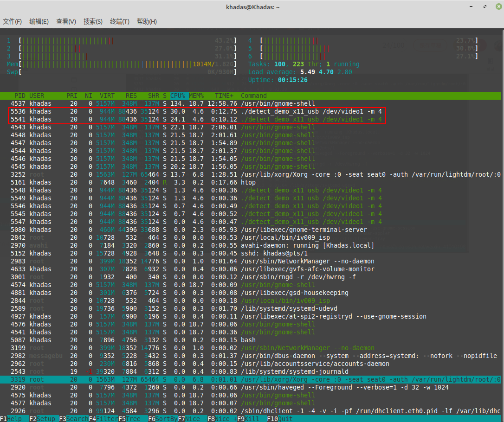Open the 终端(T) menu
Screen dimensions: 504x422
[120, 21]
